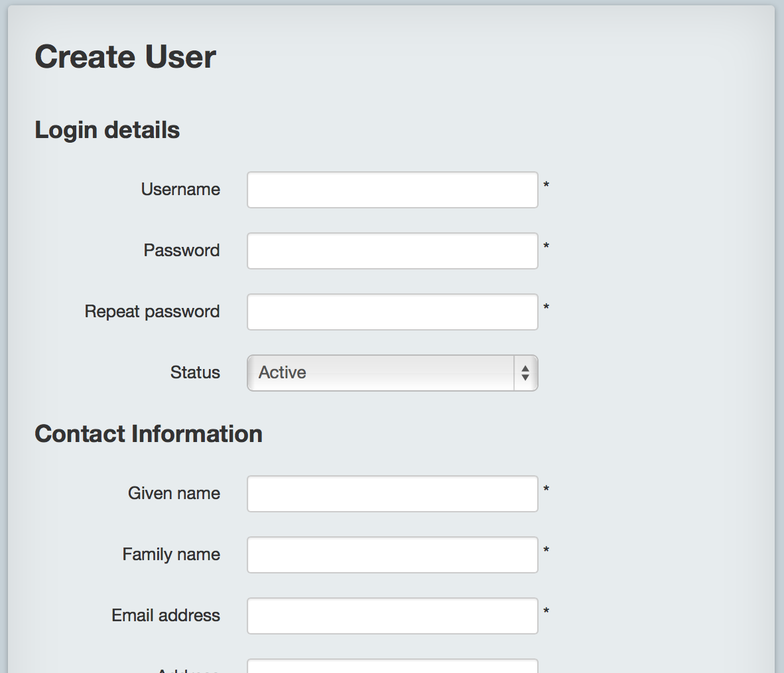784x673 pixels.
Task: Click the Given name label
Action: 174,493
